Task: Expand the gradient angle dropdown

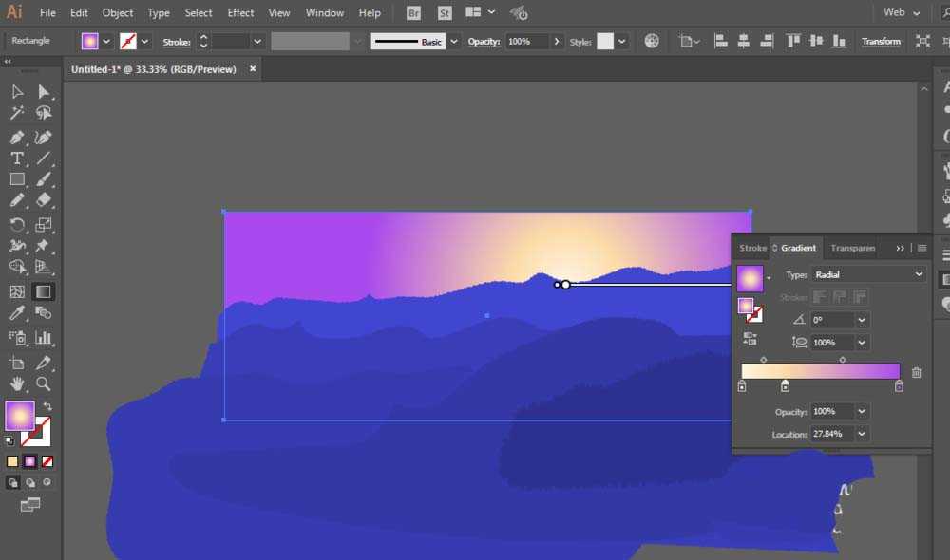Action: coord(861,320)
